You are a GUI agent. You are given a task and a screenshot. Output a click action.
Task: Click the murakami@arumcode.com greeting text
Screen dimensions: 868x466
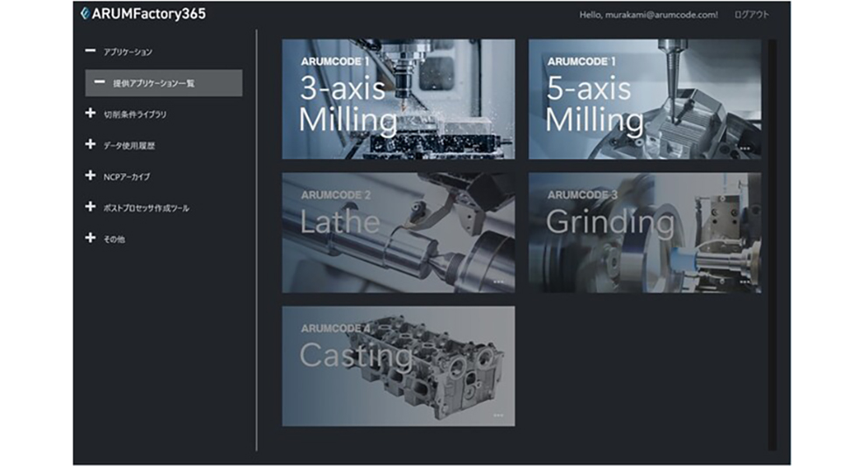(648, 14)
